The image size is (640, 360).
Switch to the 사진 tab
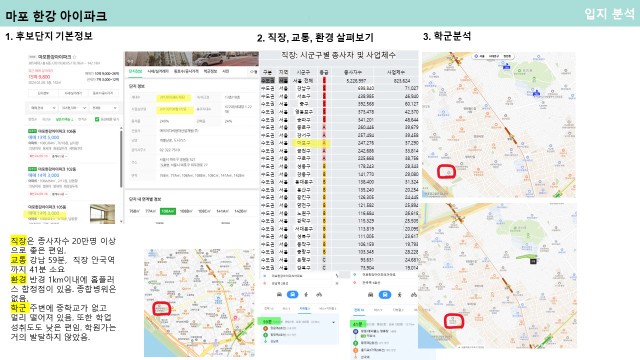tap(225, 71)
